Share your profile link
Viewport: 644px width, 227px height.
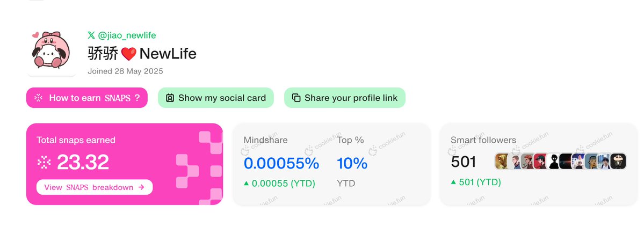(x=345, y=98)
